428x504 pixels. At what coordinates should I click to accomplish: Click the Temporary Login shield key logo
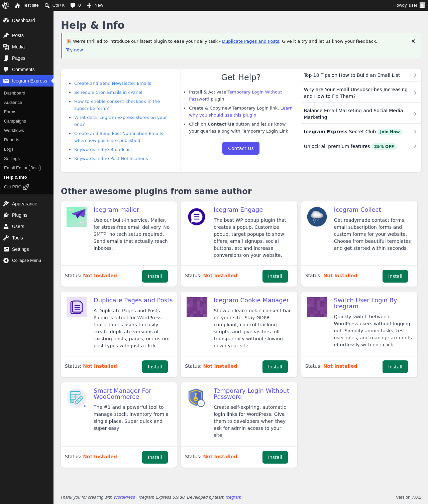tap(197, 398)
